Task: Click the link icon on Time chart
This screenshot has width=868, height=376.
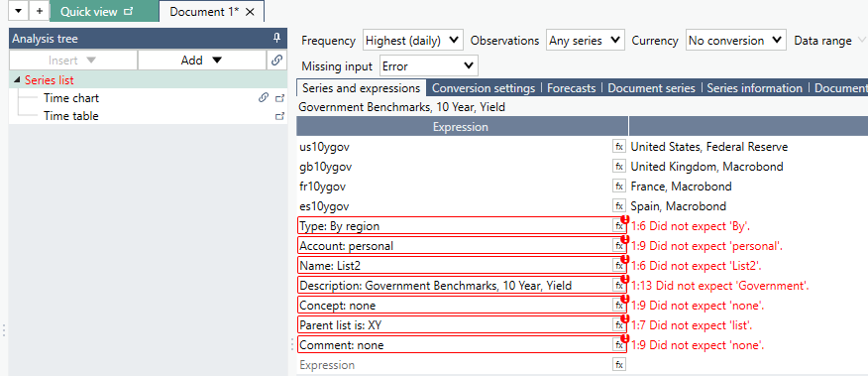Action: tap(264, 98)
